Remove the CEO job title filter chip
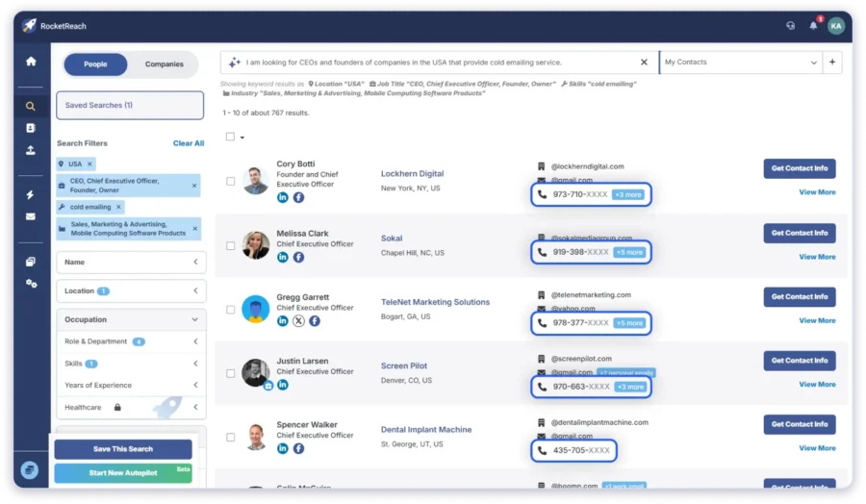The image size is (866, 504). click(194, 186)
